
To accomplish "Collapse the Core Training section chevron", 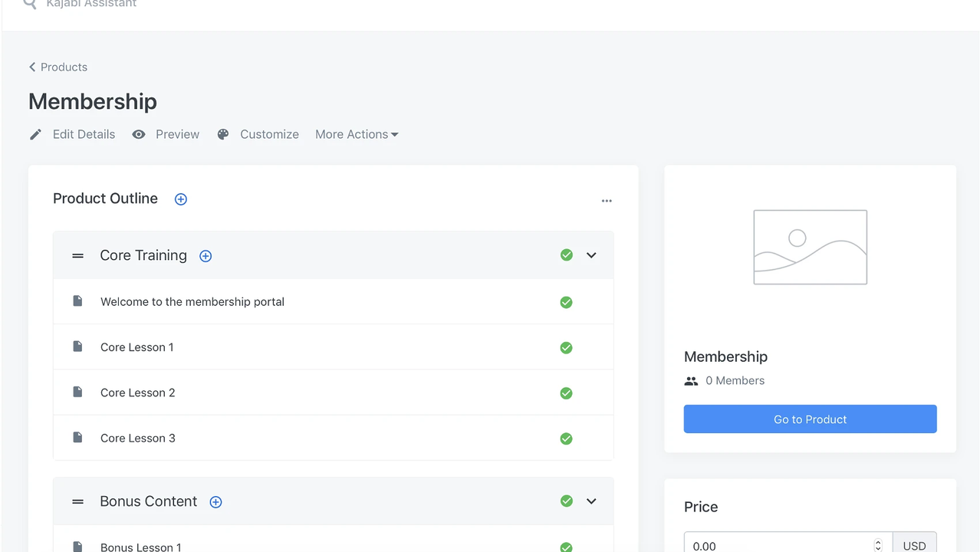I will 590,255.
